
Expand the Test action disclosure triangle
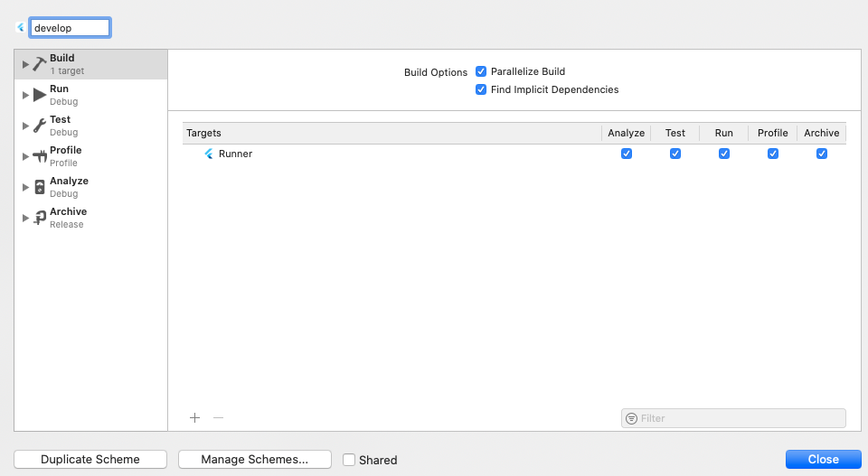click(x=25, y=126)
